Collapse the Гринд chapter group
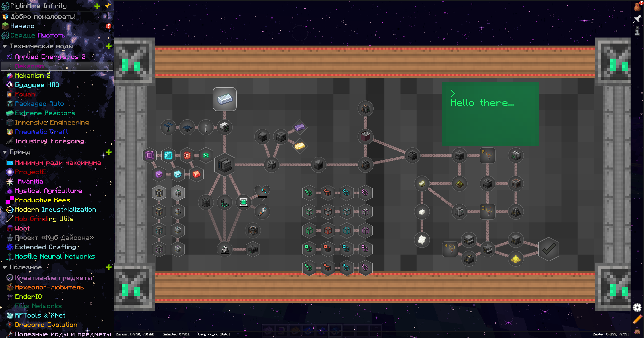This screenshot has height=338, width=644. pos(5,152)
